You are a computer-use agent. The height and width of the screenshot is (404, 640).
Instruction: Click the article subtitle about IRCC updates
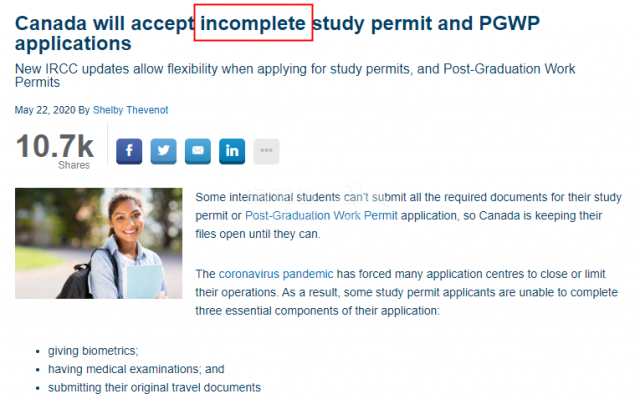295,75
